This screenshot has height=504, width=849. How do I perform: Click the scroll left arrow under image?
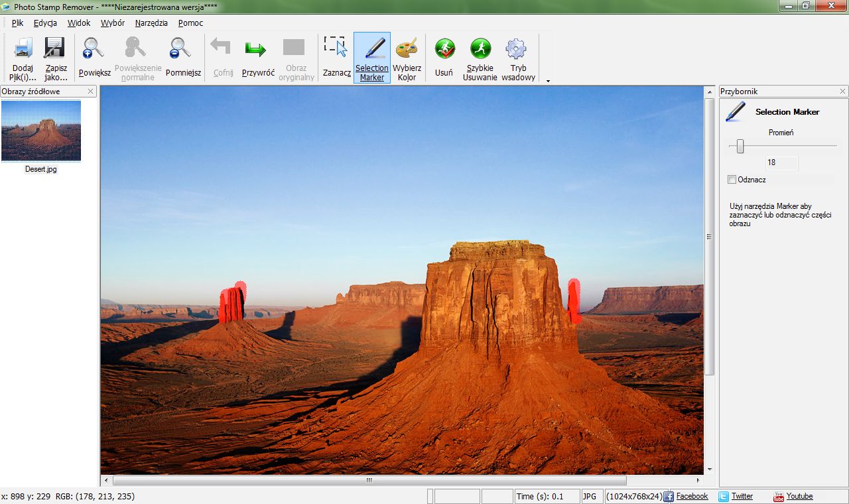pos(106,480)
